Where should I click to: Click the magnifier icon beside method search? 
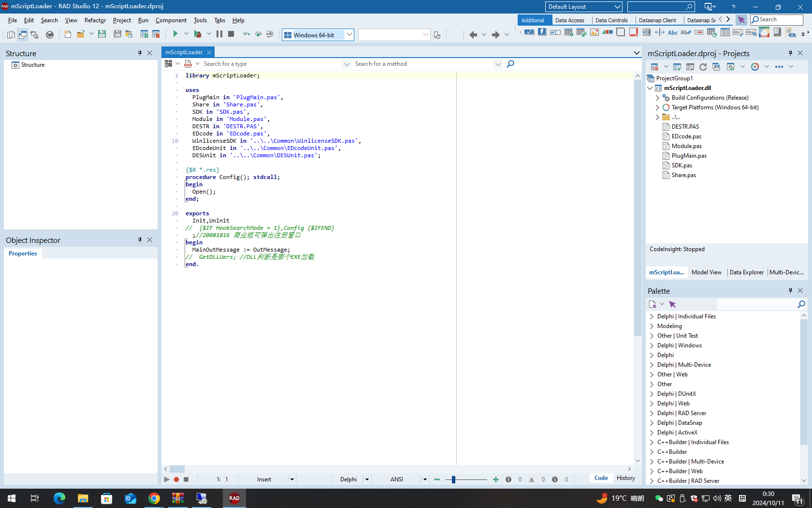point(510,64)
